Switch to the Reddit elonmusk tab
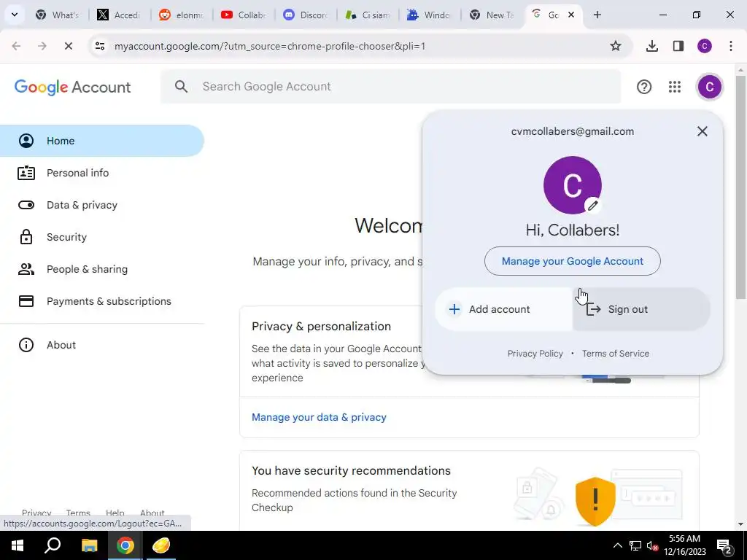Viewport: 747px width, 560px height. pyautogui.click(x=182, y=15)
